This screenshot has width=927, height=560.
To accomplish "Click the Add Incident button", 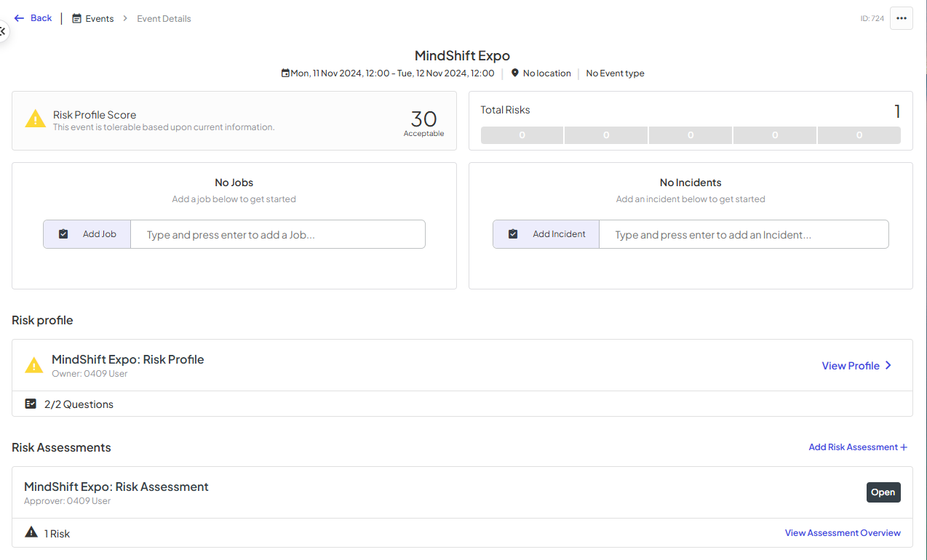I will click(546, 234).
